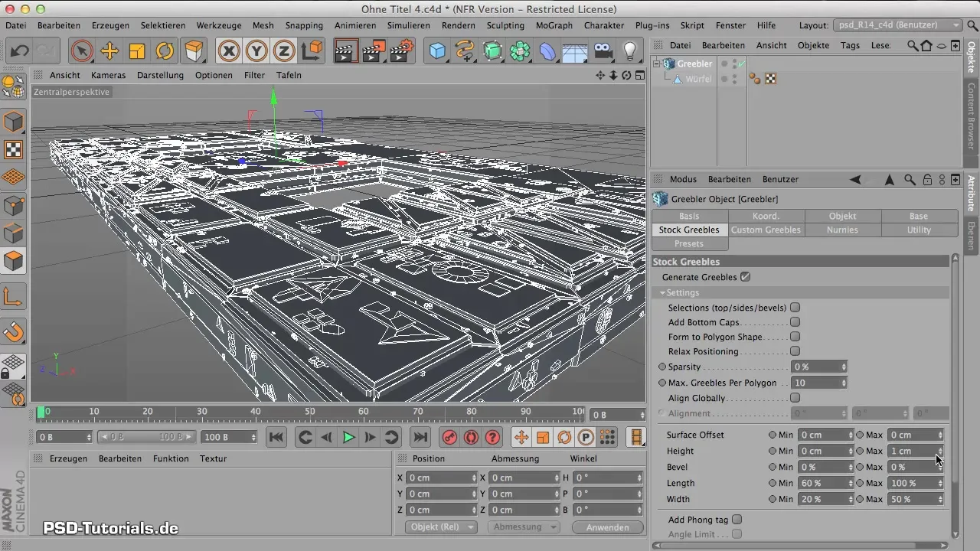Toggle the Sparsity animation circle
Viewport: 980px width, 551px height.
point(662,367)
